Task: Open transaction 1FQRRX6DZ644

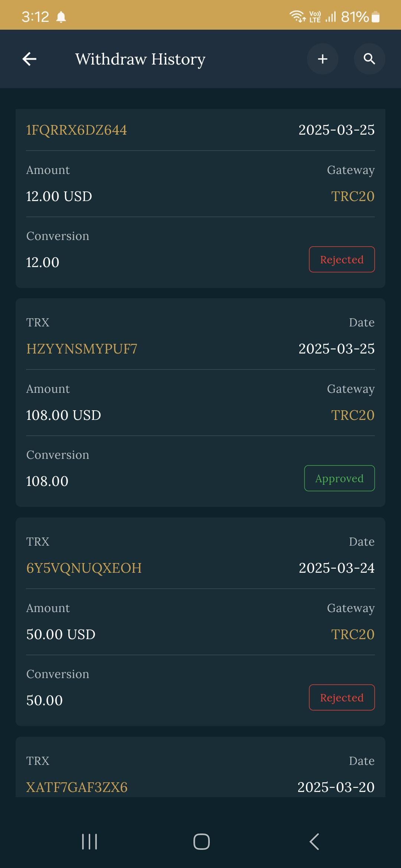Action: pyautogui.click(x=76, y=130)
